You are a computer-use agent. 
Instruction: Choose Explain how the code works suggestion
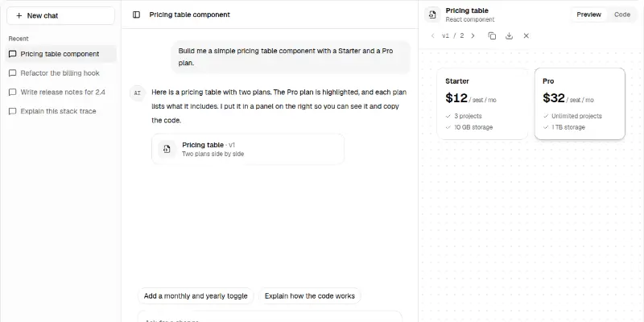[310, 295]
